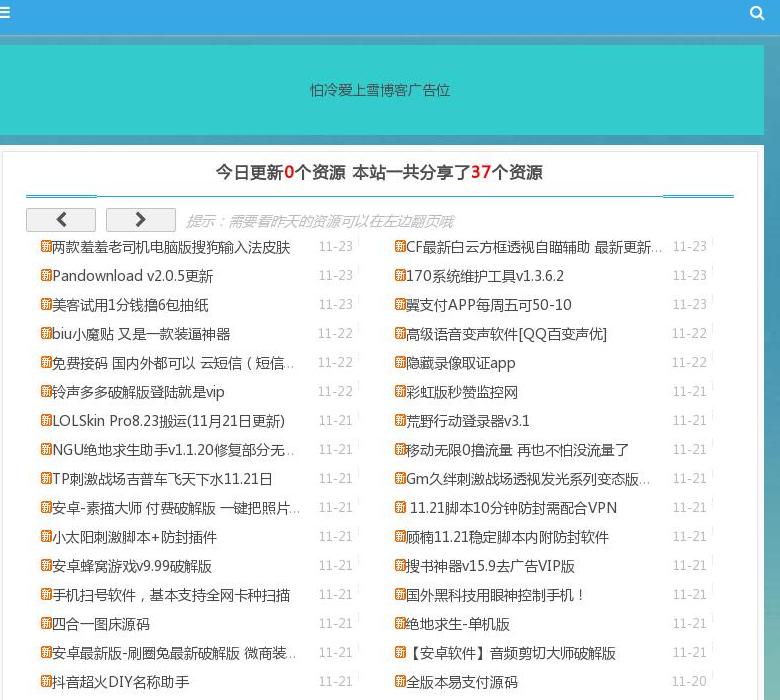780x700 pixels.
Task: Open 搜书神器v15.9去广告VIP版 link
Action: coord(490,565)
